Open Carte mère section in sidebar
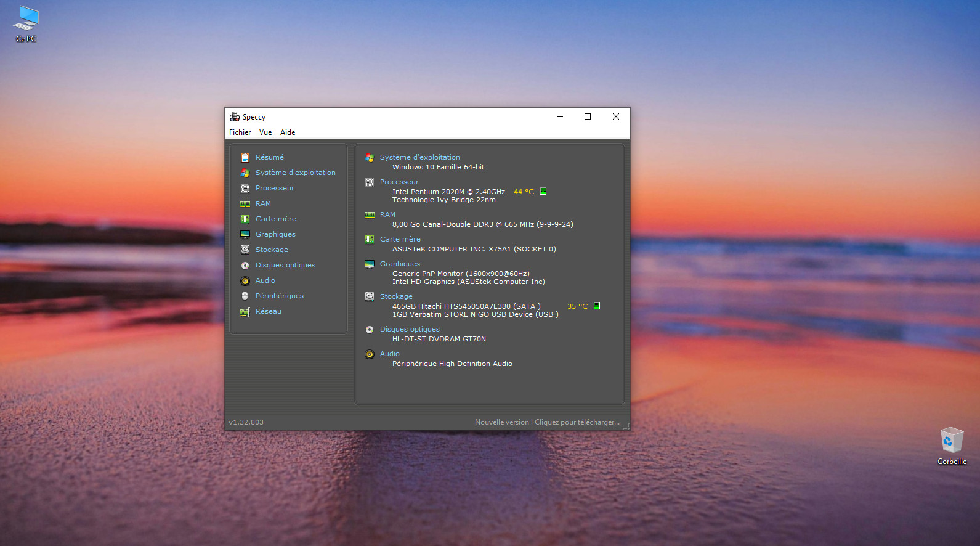The height and width of the screenshot is (546, 980). (x=276, y=219)
